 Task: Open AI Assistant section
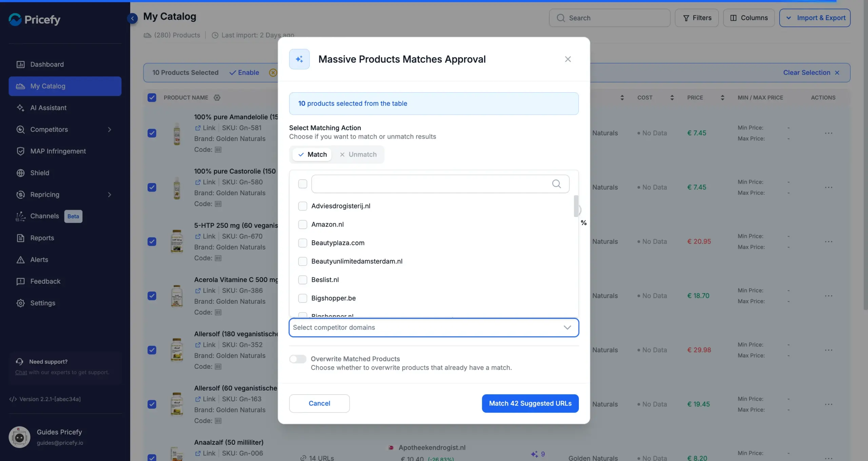(65, 108)
